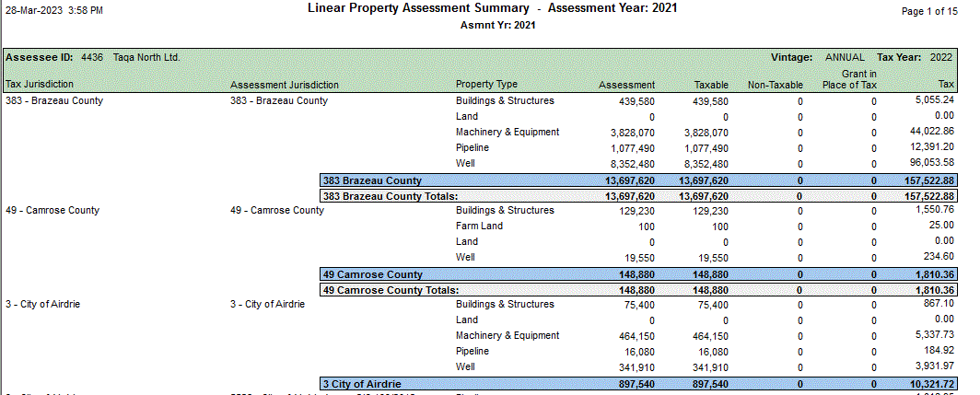Click the Farm Land property type
The width and height of the screenshot is (980, 395).
[479, 226]
